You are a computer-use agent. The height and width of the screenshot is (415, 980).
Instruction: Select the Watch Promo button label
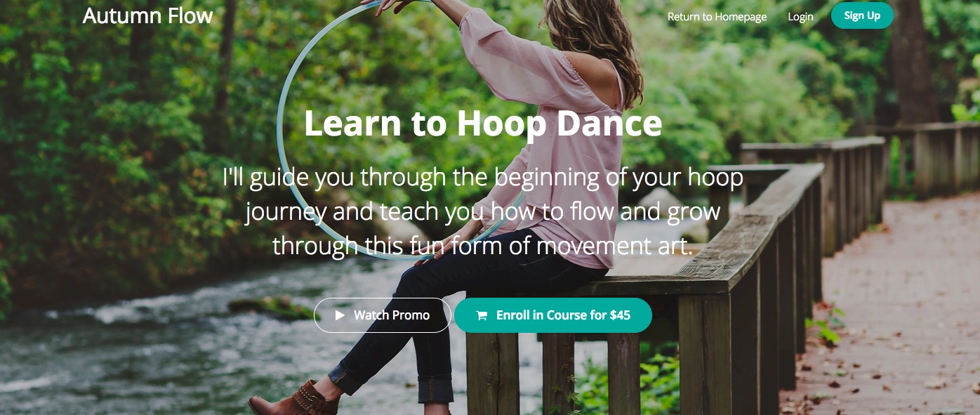click(x=392, y=315)
